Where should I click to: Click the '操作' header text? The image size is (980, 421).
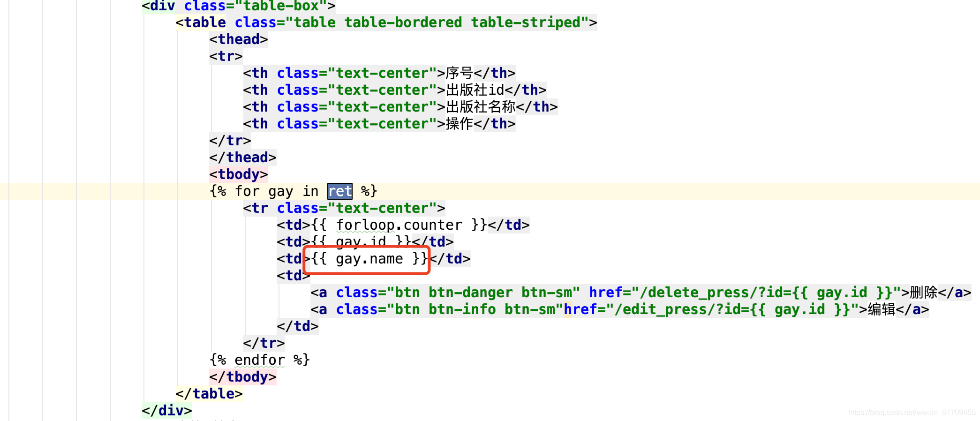coord(460,124)
